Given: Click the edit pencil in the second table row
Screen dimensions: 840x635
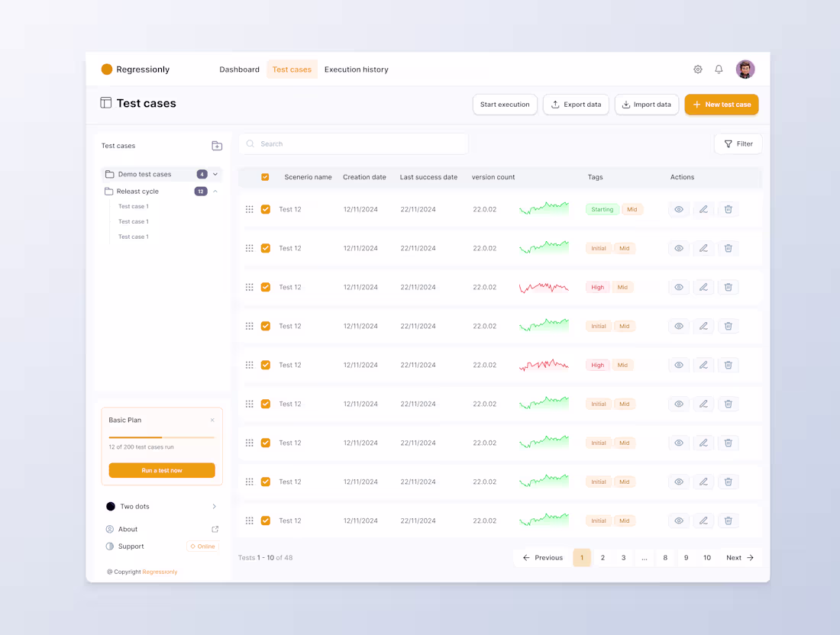Looking at the screenshot, I should pos(703,249).
